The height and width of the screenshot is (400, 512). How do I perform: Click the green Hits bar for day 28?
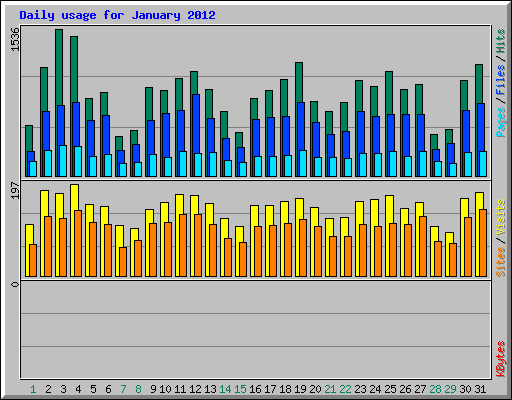point(434,141)
